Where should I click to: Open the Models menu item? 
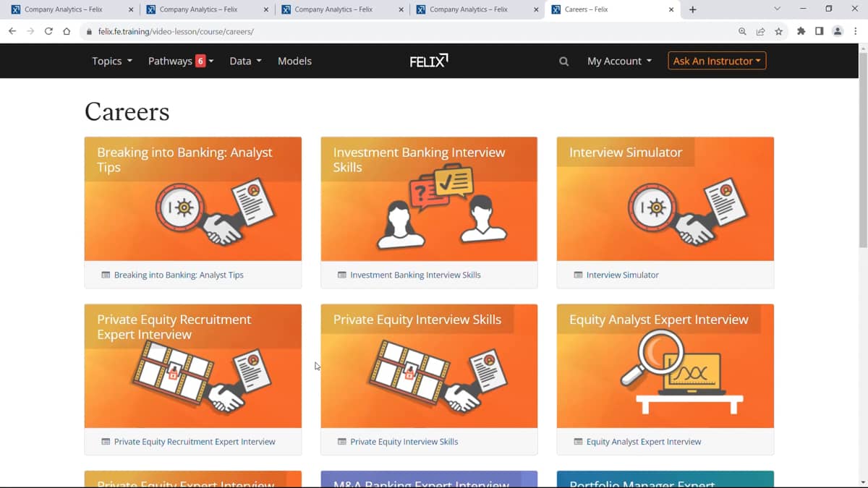point(294,61)
